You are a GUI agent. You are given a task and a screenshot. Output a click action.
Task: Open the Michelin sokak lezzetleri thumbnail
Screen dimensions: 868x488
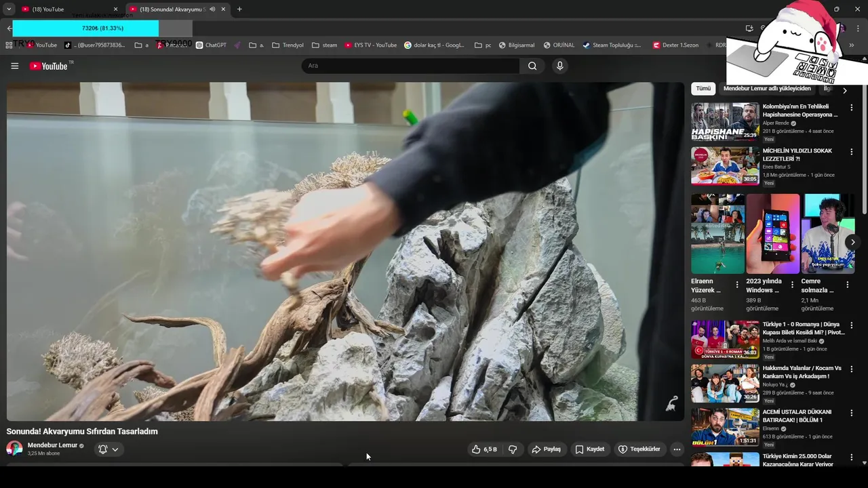coord(725,165)
